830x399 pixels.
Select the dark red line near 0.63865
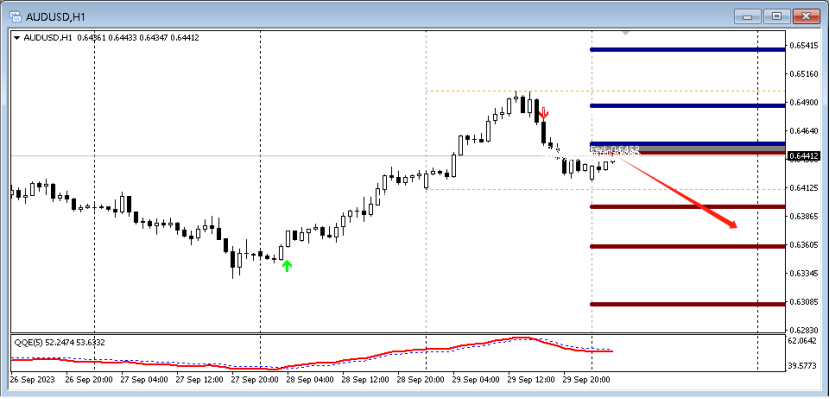[687, 206]
